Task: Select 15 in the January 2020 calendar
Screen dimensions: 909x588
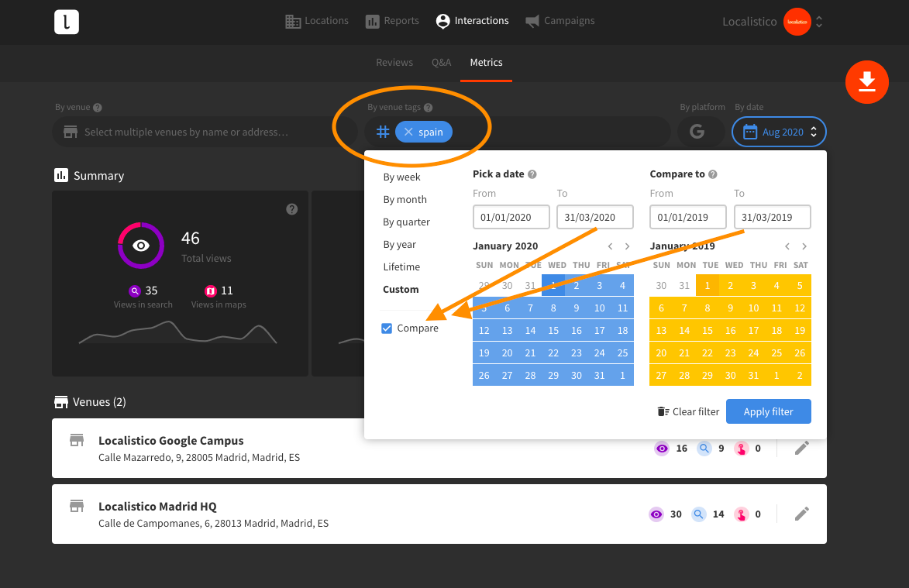Action: pyautogui.click(x=553, y=330)
